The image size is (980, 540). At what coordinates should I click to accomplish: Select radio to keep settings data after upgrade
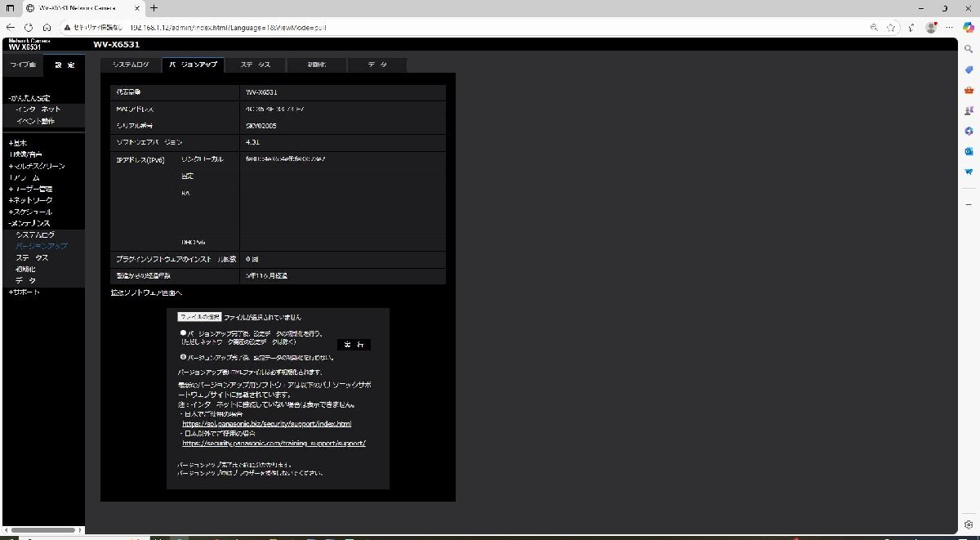183,357
